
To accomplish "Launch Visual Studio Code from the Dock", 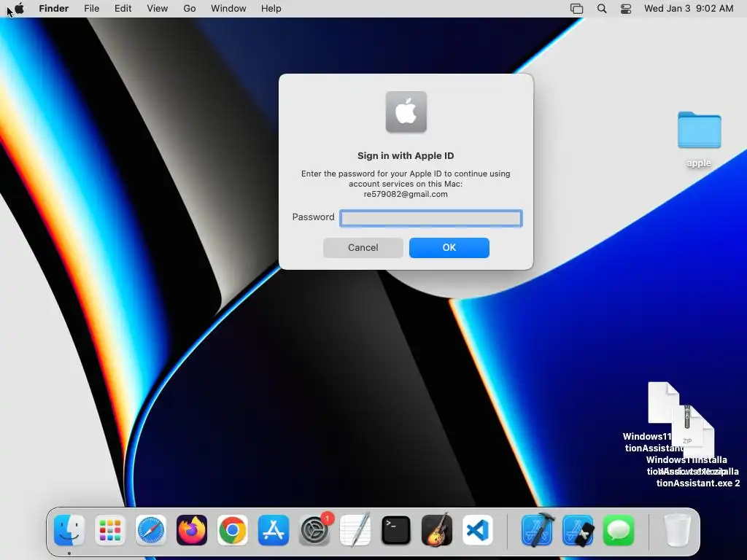I will click(x=477, y=530).
